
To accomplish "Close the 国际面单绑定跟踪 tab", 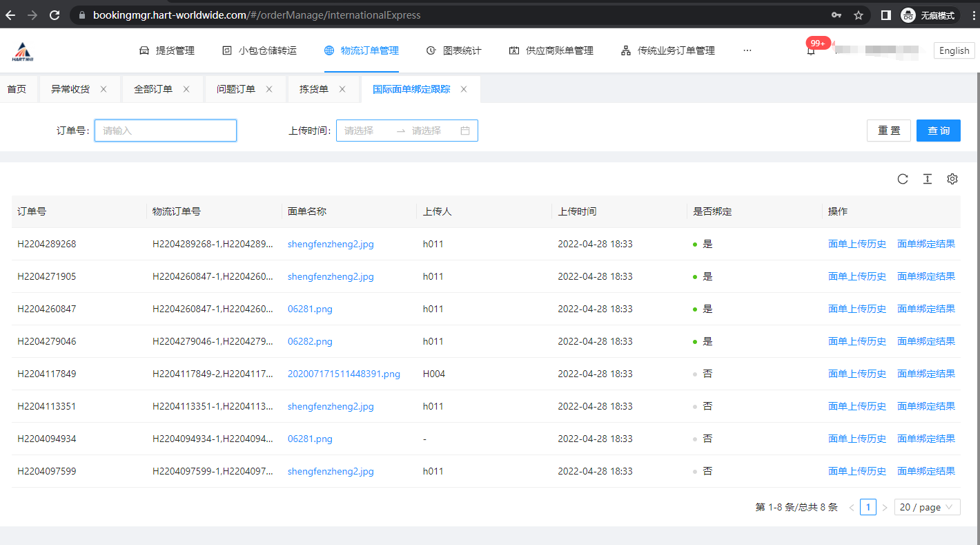I will click(x=464, y=89).
